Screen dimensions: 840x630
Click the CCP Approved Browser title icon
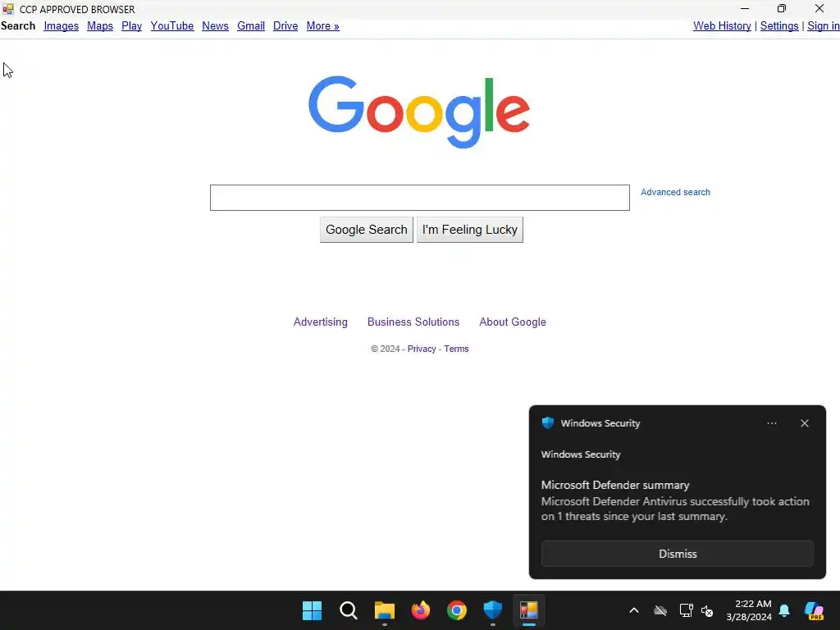(7, 9)
